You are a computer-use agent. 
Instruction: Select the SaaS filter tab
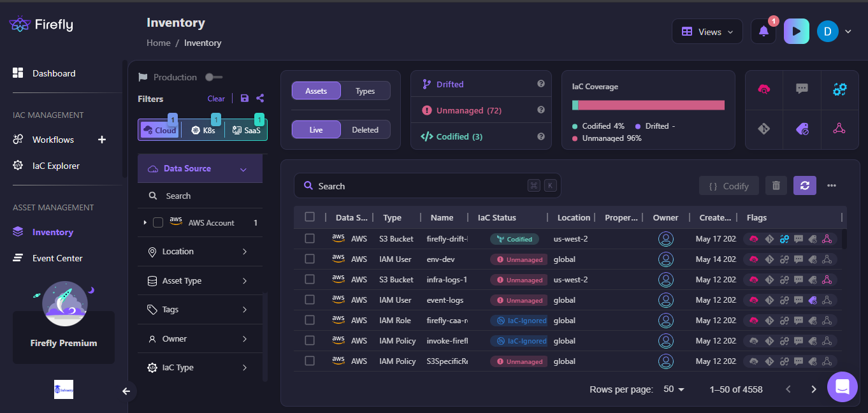(246, 130)
